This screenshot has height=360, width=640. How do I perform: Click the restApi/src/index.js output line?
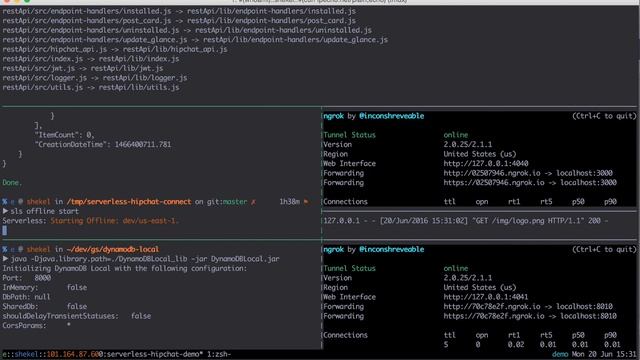point(91,59)
